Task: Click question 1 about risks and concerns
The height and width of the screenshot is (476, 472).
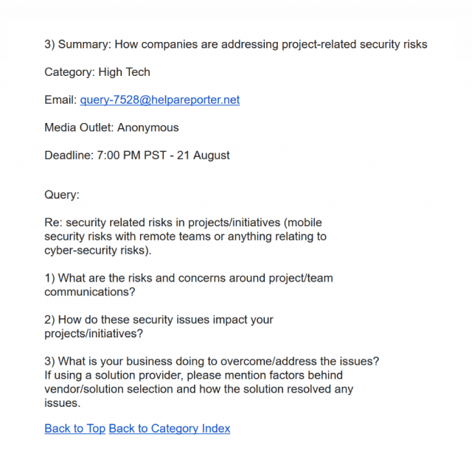Action: [188, 279]
